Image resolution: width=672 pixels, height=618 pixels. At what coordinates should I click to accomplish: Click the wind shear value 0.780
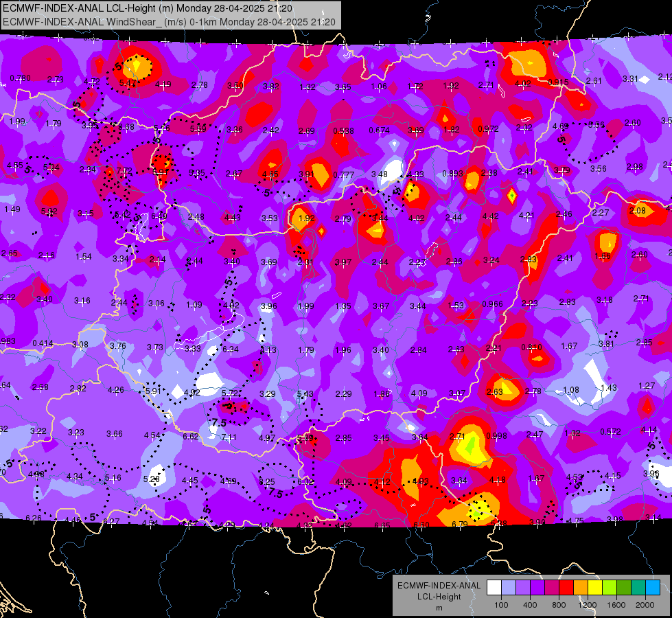[20, 78]
